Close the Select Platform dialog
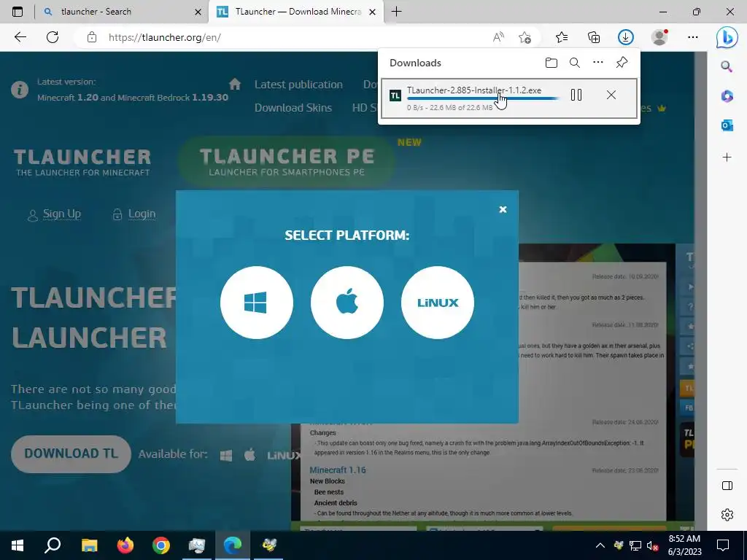Image resolution: width=747 pixels, height=560 pixels. [503, 209]
